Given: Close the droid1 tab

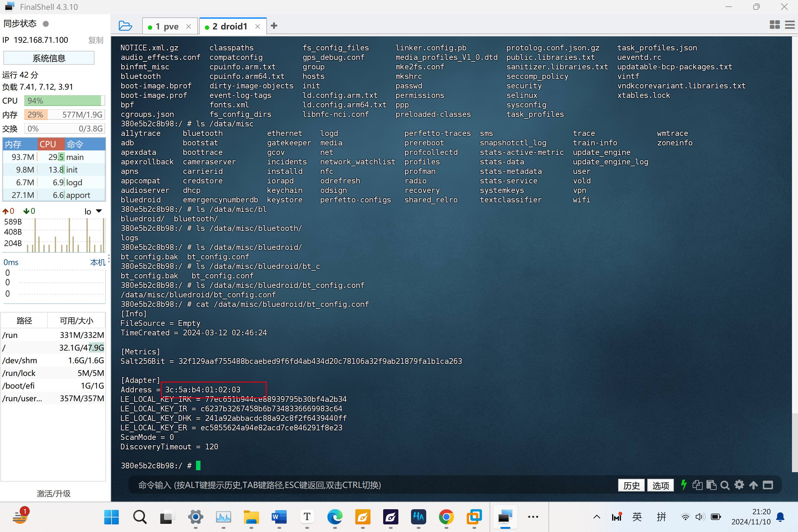Looking at the screenshot, I should (x=257, y=27).
